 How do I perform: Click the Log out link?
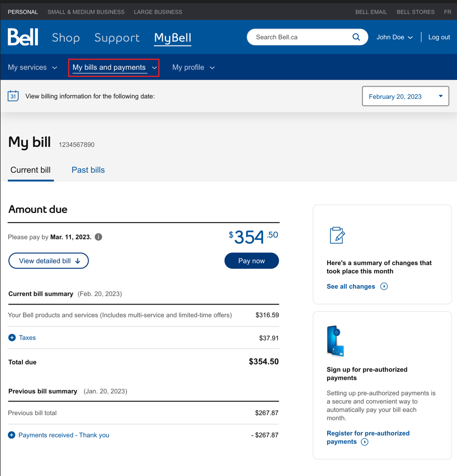coord(439,37)
